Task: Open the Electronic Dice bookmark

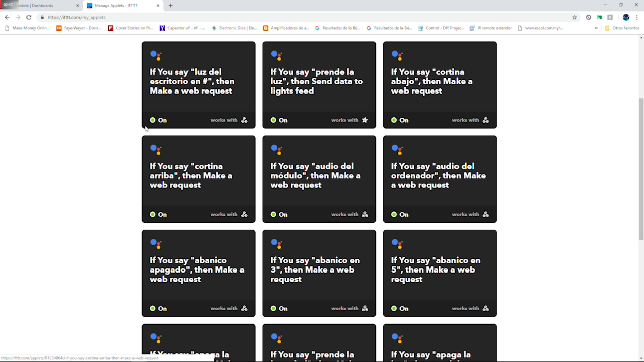Action: pos(234,28)
